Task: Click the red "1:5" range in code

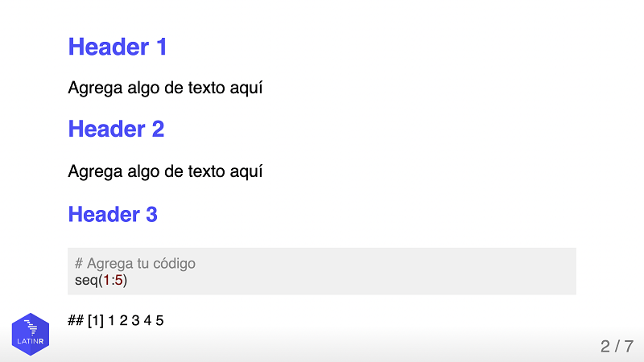Action: pyautogui.click(x=113, y=280)
